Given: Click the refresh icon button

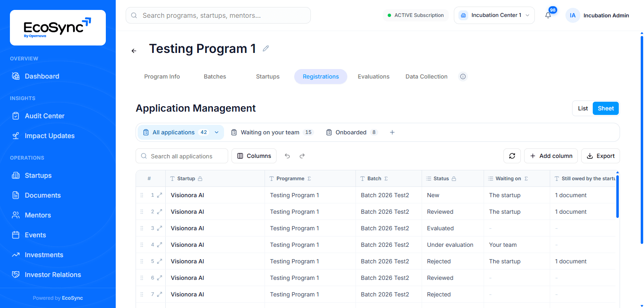Looking at the screenshot, I should click(x=512, y=156).
